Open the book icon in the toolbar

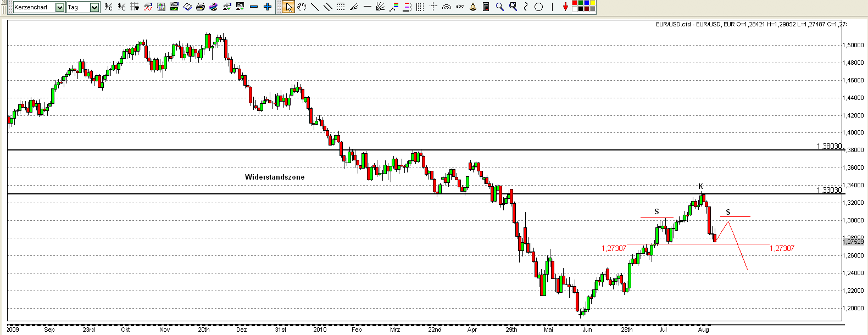tap(187, 7)
